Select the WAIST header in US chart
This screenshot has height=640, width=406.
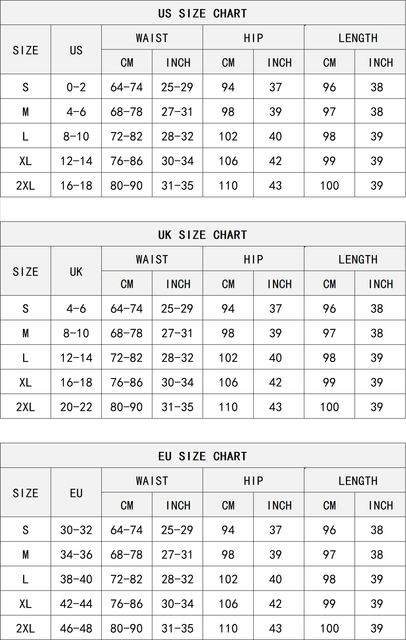click(152, 38)
